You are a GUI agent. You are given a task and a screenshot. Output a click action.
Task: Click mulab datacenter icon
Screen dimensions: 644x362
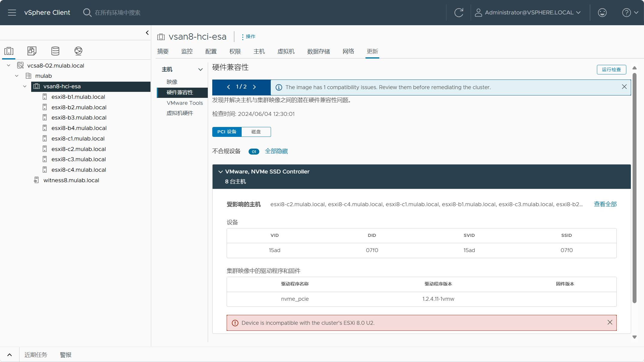point(28,76)
